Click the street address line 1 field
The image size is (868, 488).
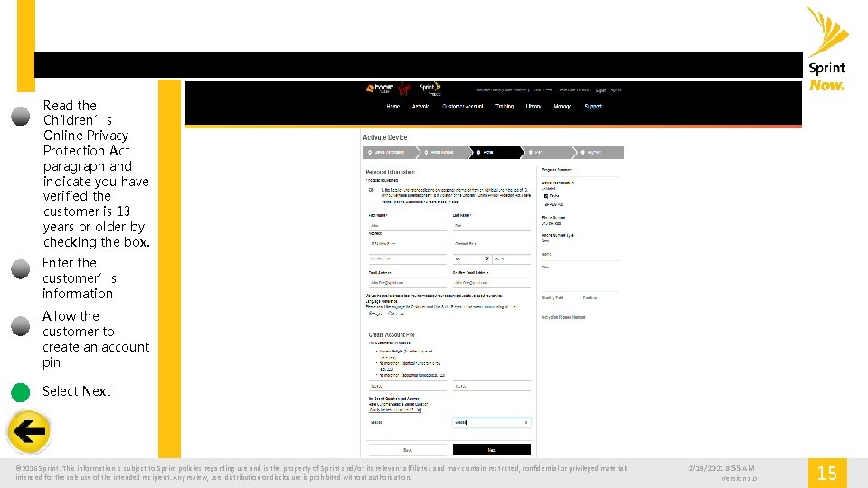(408, 243)
